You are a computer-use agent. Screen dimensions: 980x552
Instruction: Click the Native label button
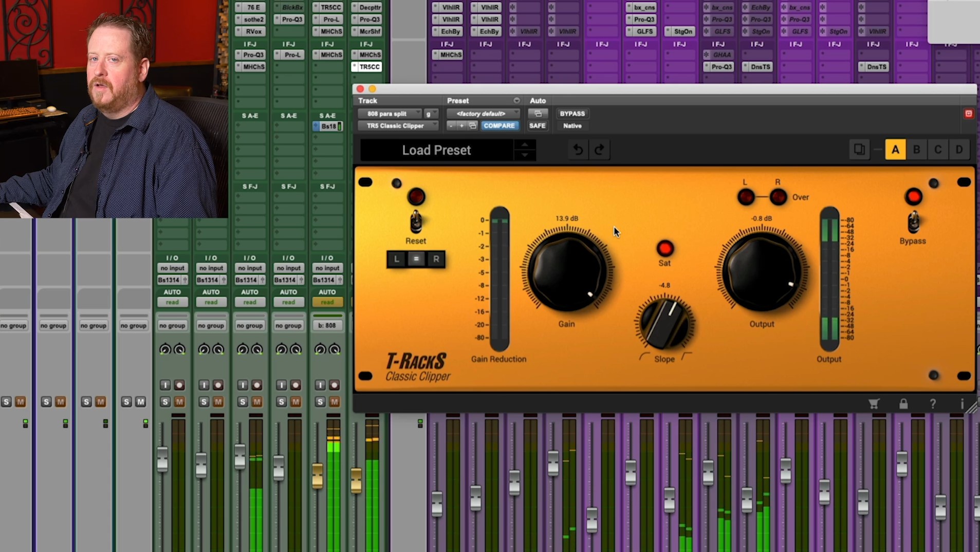(572, 126)
